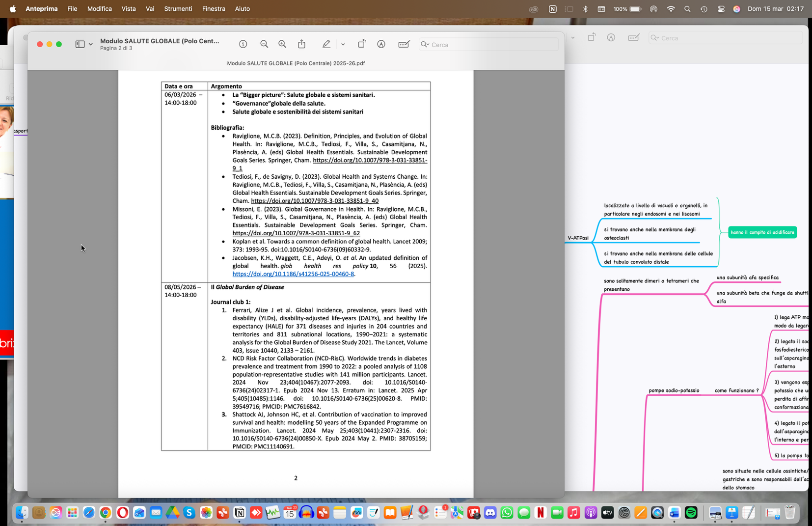Image resolution: width=812 pixels, height=526 pixels.
Task: Open the Share icon in toolbar
Action: [301, 44]
